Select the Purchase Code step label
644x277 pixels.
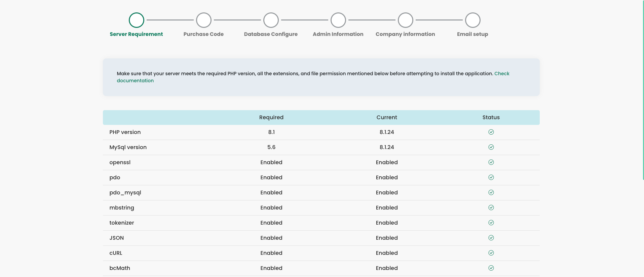(x=203, y=34)
